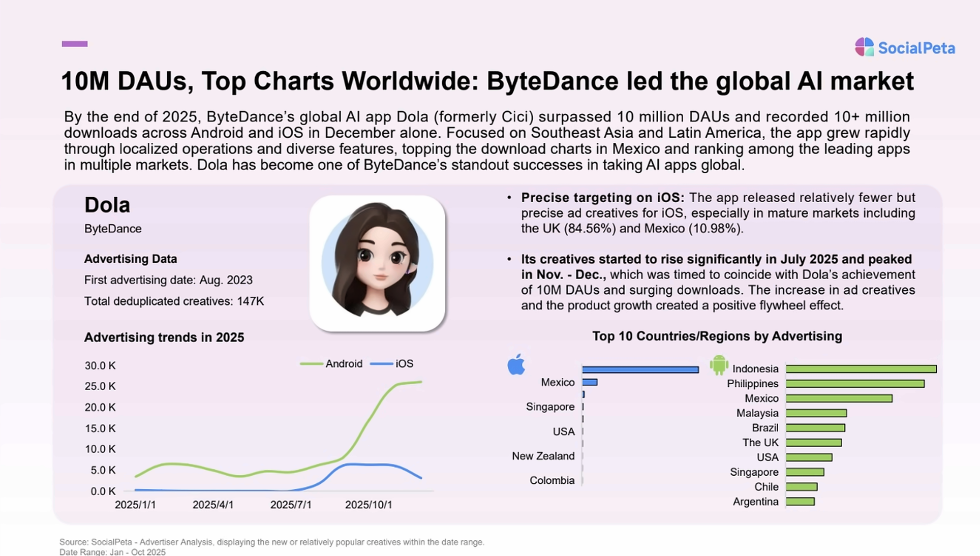Click the Dola heading text
The height and width of the screenshot is (556, 980).
(107, 205)
